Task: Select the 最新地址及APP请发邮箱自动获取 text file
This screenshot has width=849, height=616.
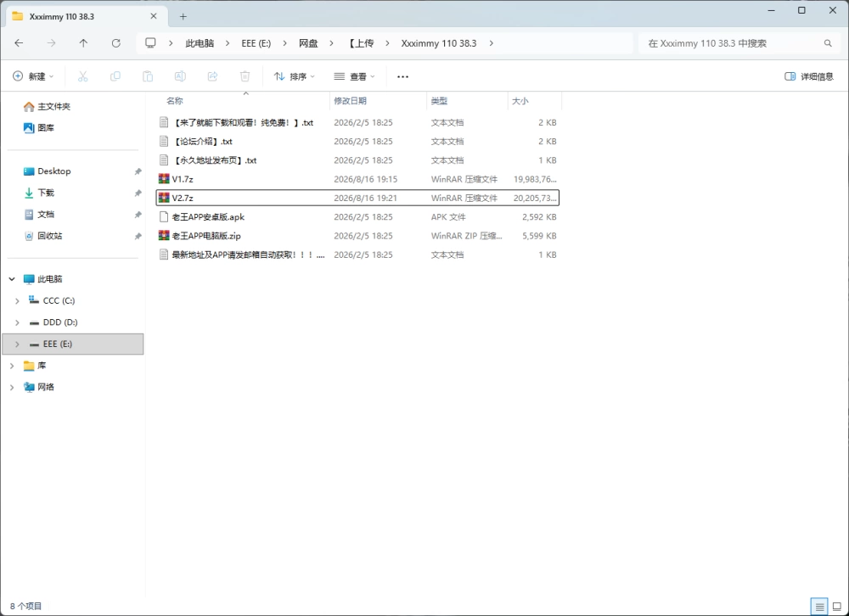Action: 248,255
